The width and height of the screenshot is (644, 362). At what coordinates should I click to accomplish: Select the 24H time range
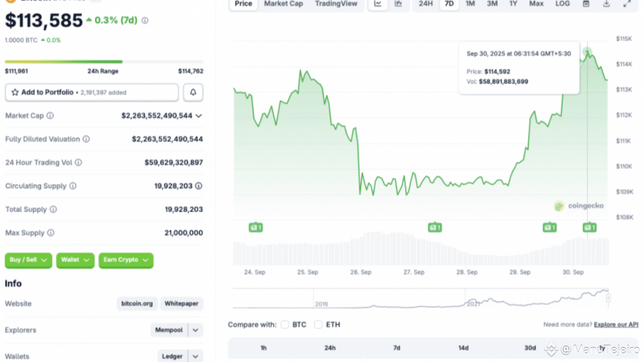point(426,4)
